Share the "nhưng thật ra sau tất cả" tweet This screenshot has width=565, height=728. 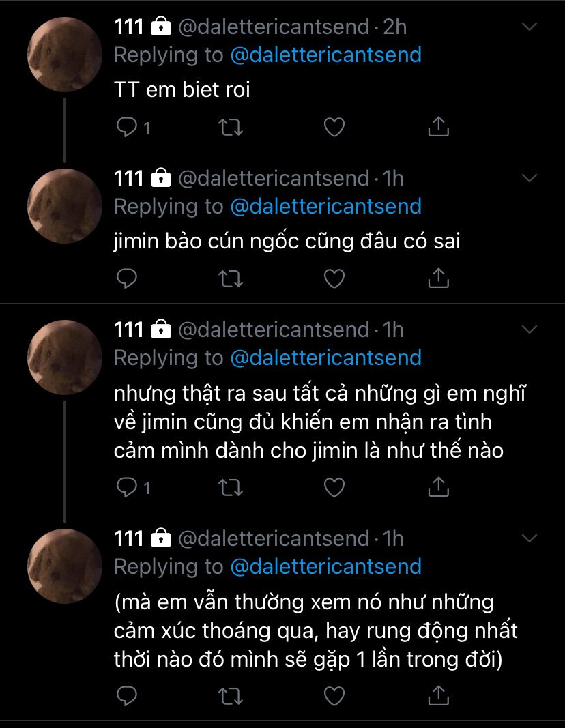click(437, 486)
